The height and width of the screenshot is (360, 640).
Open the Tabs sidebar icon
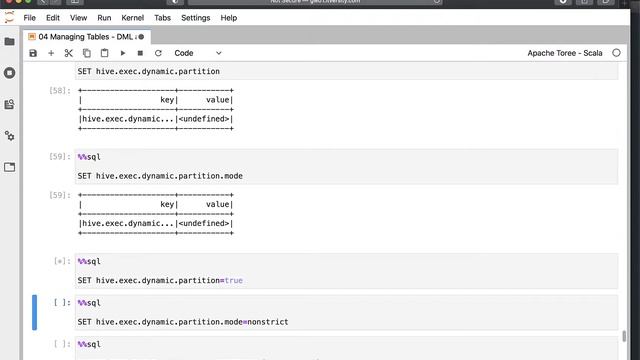click(9, 167)
